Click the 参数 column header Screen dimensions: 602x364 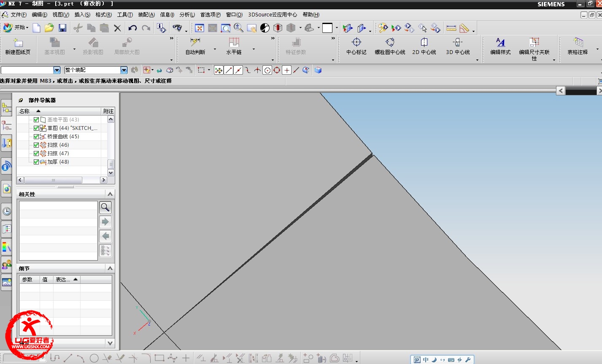[30, 280]
